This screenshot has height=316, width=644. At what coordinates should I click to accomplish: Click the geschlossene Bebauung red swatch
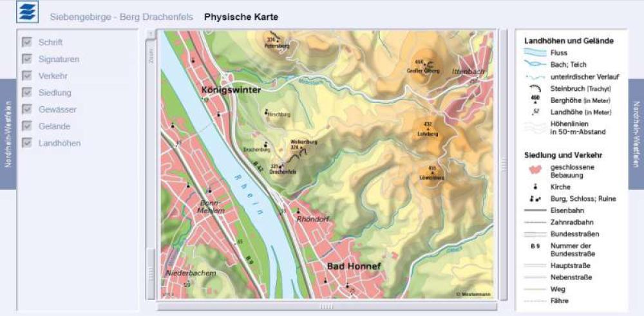(535, 170)
